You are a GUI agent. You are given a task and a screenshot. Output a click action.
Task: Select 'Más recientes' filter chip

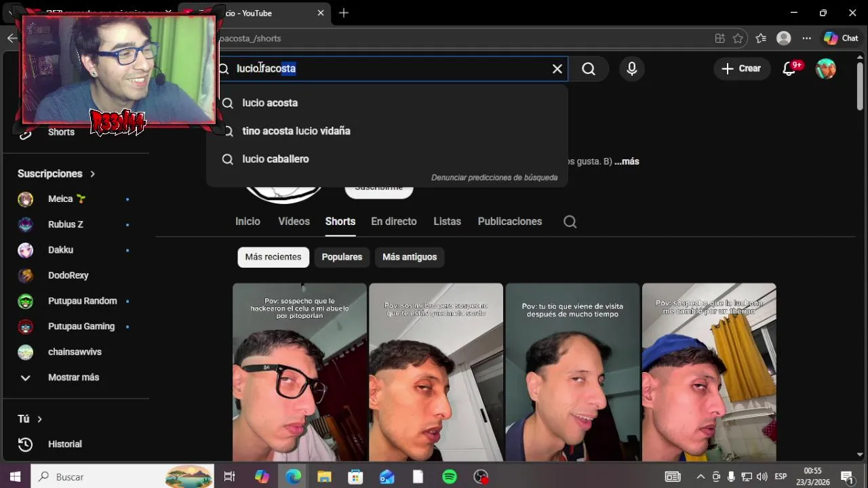click(x=273, y=257)
